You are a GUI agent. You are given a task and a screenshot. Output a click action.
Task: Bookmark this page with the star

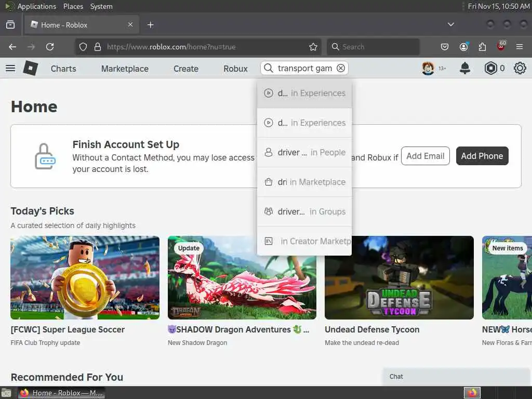pyautogui.click(x=313, y=47)
